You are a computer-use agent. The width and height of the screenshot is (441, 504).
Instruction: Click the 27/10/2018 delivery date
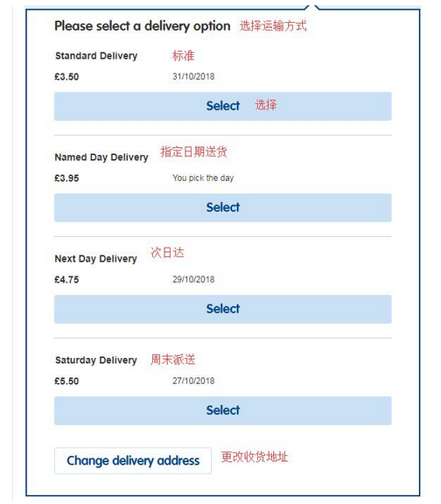(193, 381)
